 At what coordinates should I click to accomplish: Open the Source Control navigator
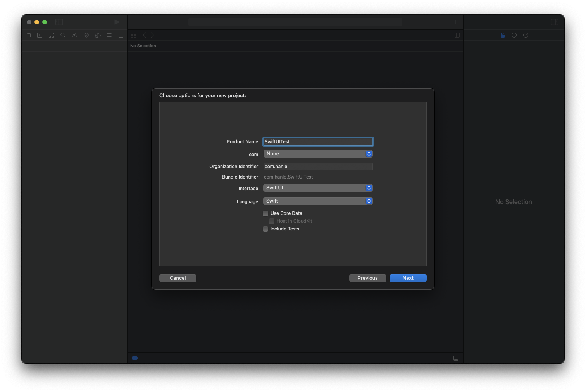(x=40, y=35)
